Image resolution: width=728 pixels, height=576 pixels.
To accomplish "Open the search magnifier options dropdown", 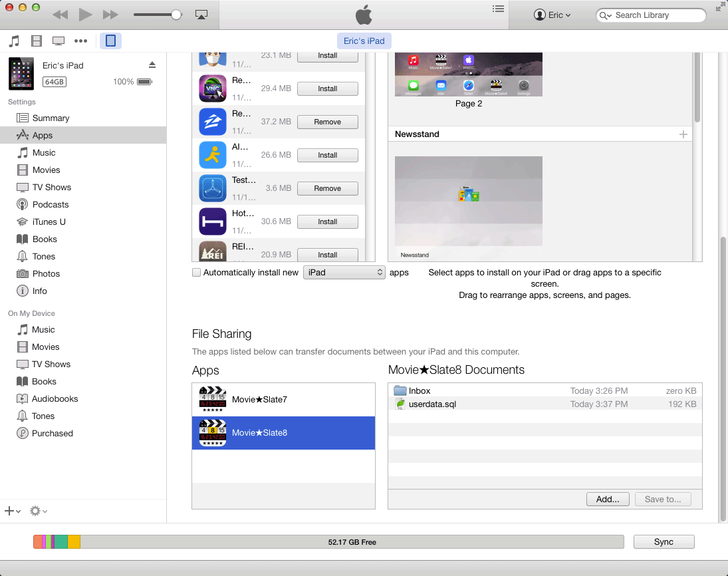I will 605,15.
